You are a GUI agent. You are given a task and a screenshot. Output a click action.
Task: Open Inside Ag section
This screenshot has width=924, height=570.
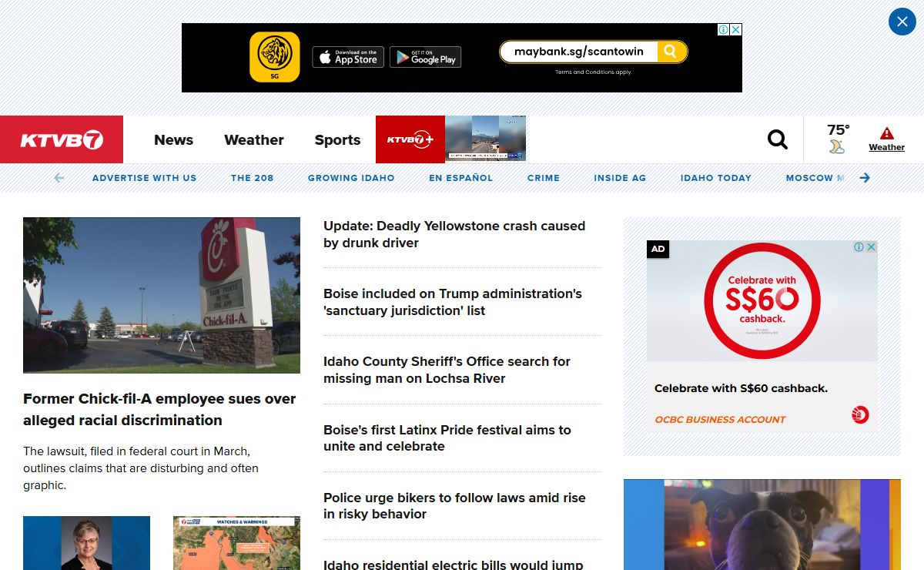click(620, 178)
